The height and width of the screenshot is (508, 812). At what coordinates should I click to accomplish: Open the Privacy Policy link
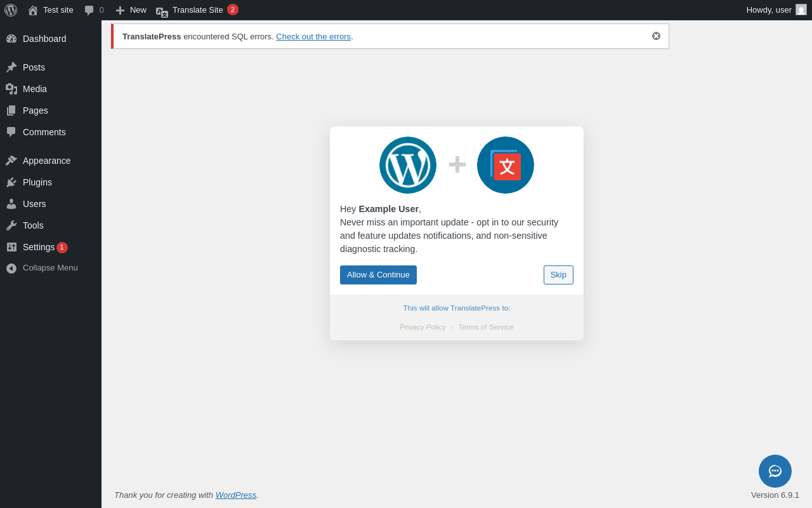click(422, 327)
